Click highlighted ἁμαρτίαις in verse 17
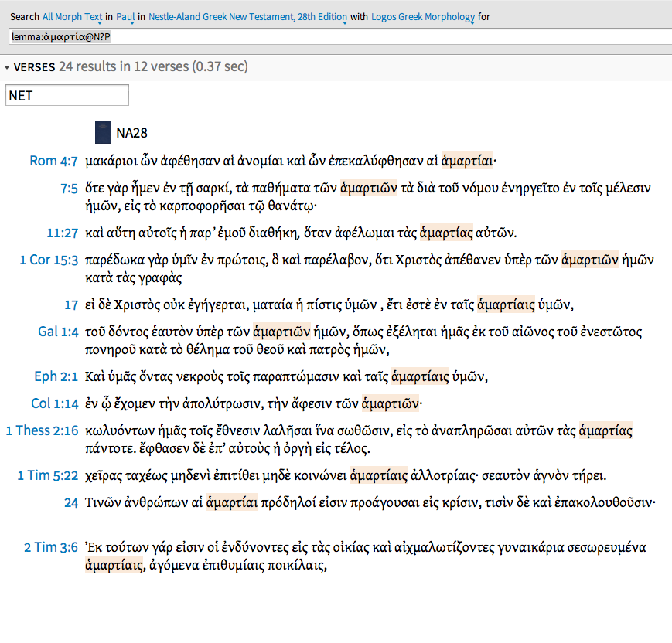 coord(506,304)
